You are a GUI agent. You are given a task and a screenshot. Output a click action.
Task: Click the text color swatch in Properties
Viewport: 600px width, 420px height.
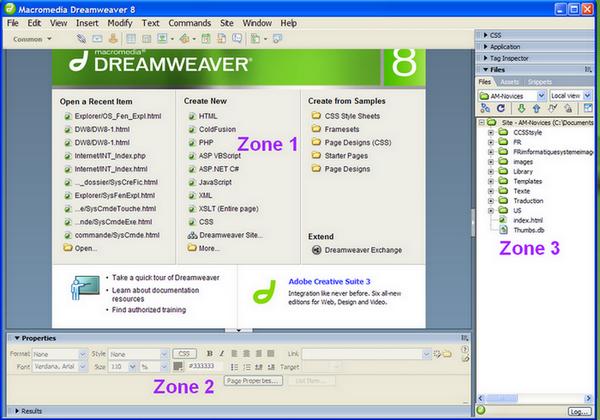[x=178, y=366]
